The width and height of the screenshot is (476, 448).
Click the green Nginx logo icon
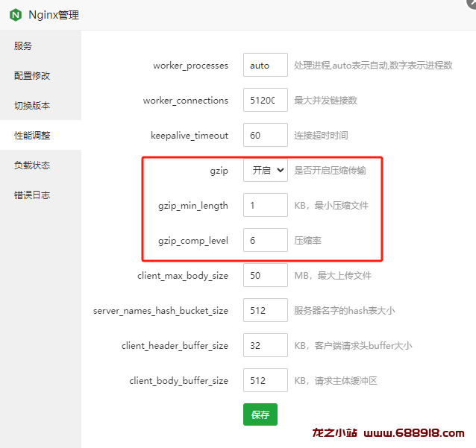coord(16,15)
